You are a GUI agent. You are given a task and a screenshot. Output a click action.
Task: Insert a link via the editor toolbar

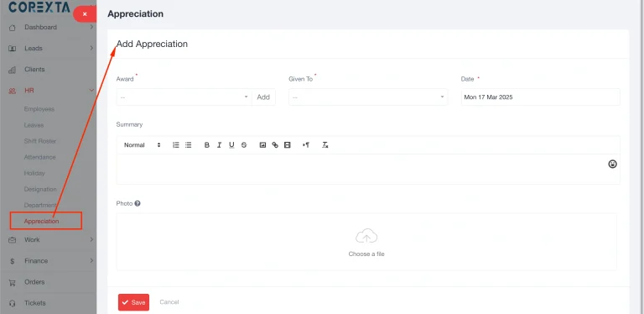tap(275, 144)
